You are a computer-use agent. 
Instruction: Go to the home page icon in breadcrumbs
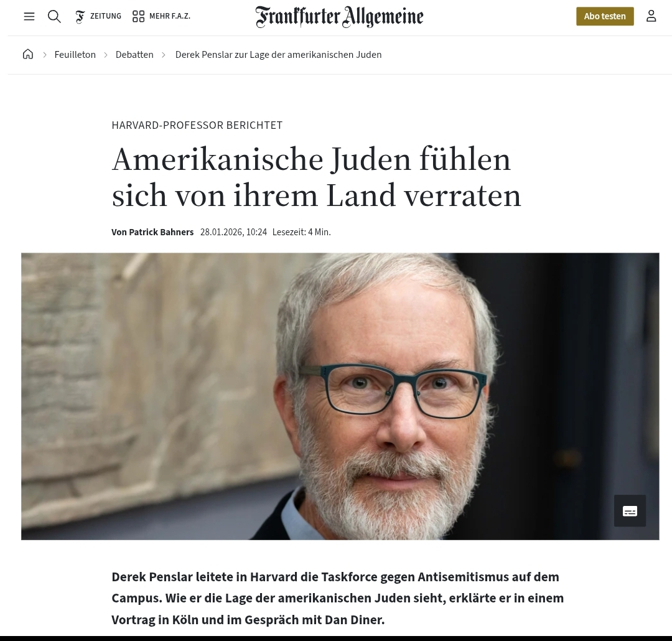click(28, 54)
